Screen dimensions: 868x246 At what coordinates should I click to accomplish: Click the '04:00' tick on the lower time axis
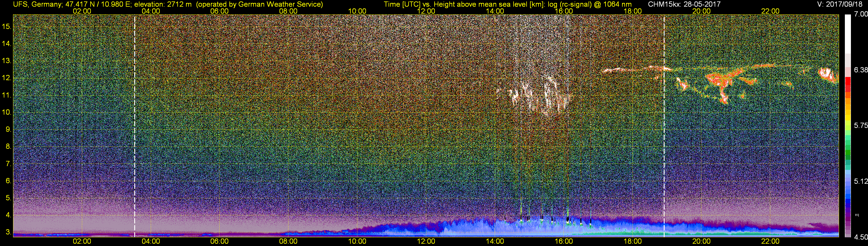point(151,241)
